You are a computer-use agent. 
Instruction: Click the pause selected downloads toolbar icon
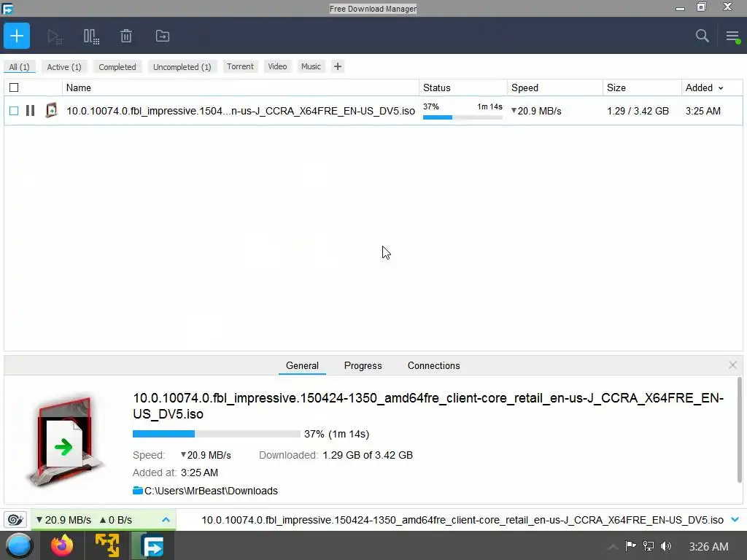(91, 36)
